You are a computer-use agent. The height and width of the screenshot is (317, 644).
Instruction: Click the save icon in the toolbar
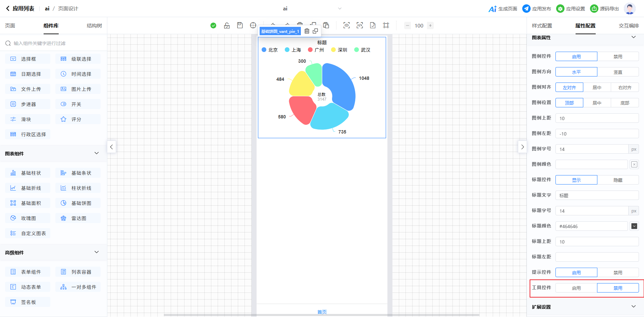240,25
